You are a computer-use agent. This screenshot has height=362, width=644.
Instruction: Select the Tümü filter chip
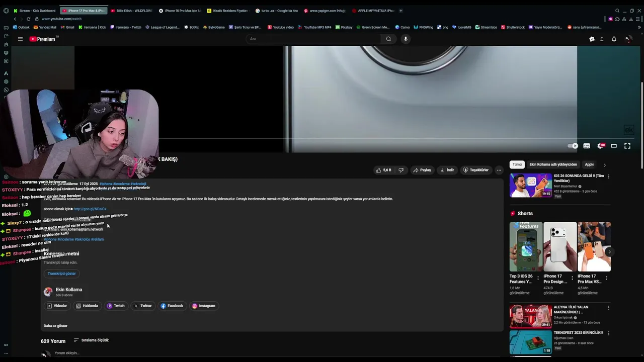tap(517, 164)
